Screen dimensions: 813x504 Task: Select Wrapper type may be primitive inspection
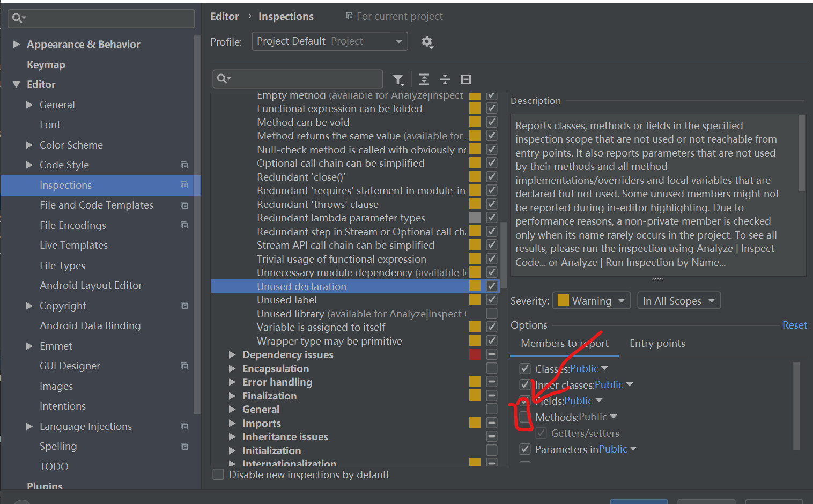click(x=329, y=341)
